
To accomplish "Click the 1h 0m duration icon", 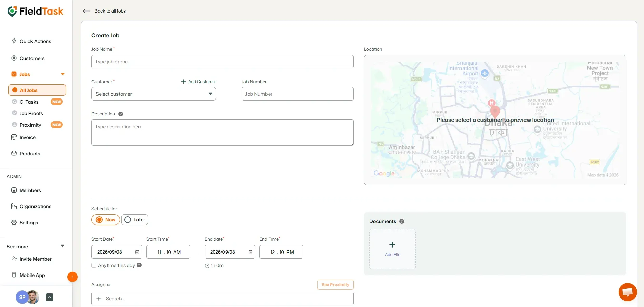I will coord(207,266).
